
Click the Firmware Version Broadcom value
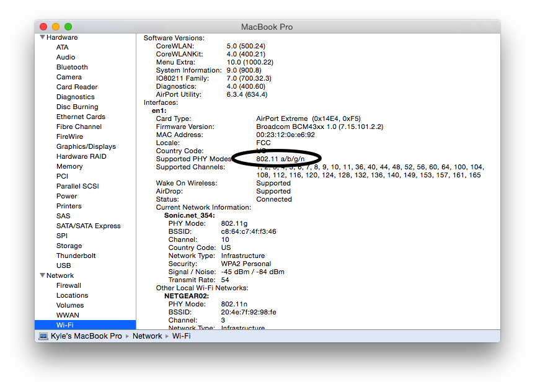coord(320,127)
